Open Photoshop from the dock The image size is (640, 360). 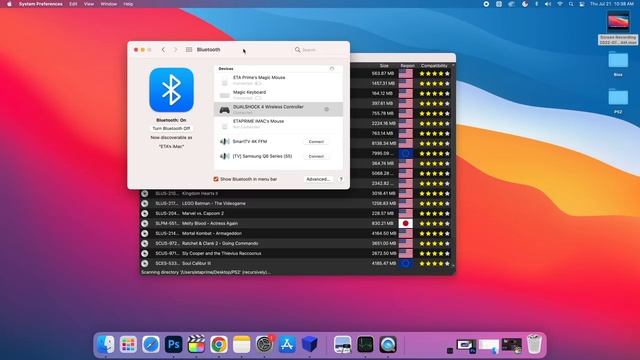tap(173, 344)
